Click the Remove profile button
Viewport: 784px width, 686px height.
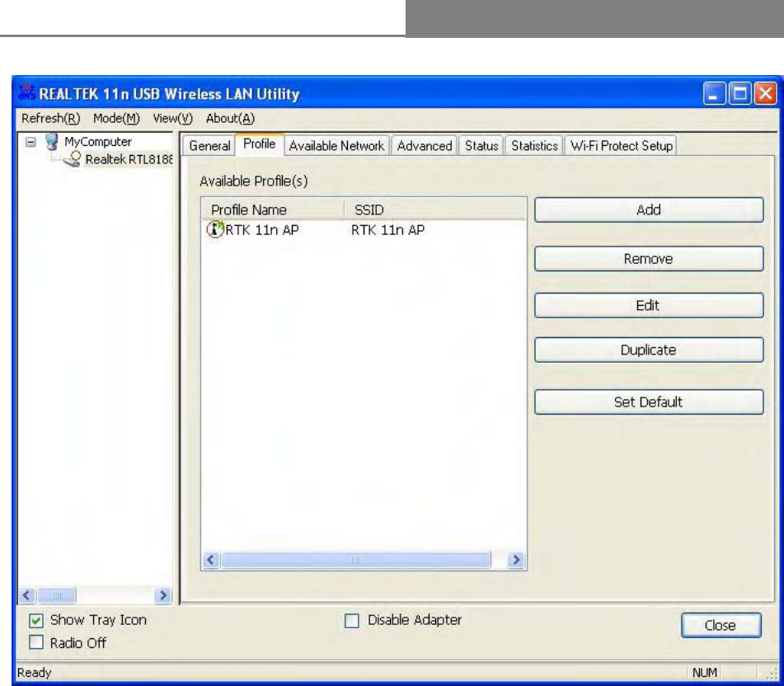click(x=649, y=259)
